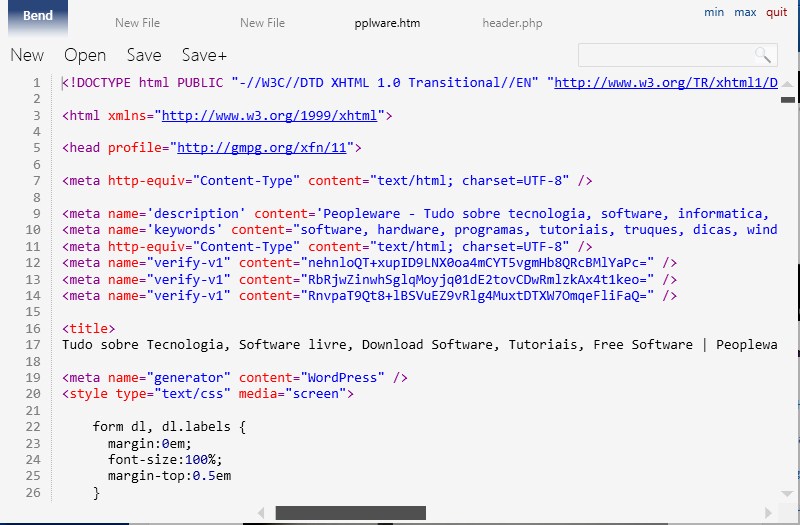Click the search magnifier icon
The image size is (800, 525).
click(763, 55)
